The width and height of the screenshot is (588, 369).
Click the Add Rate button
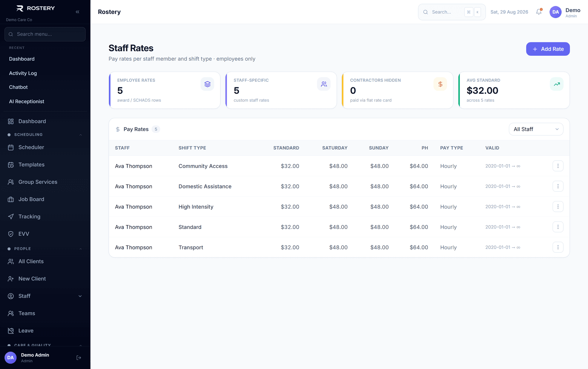click(548, 49)
